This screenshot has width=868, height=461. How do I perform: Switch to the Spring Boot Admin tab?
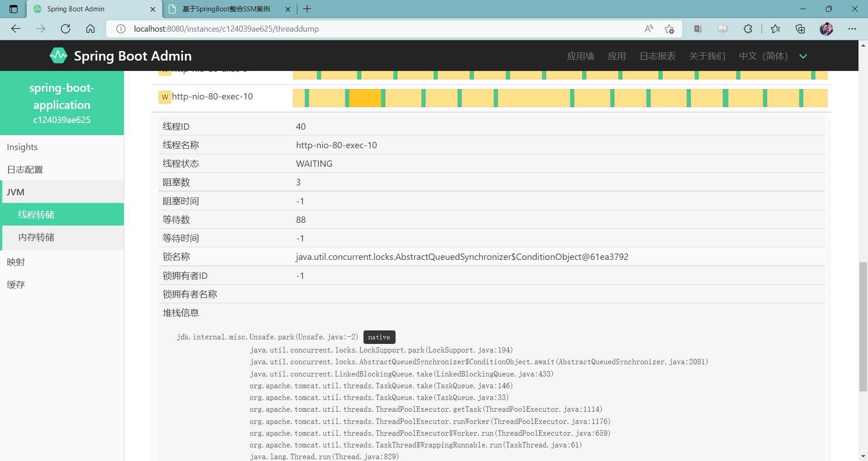click(94, 9)
